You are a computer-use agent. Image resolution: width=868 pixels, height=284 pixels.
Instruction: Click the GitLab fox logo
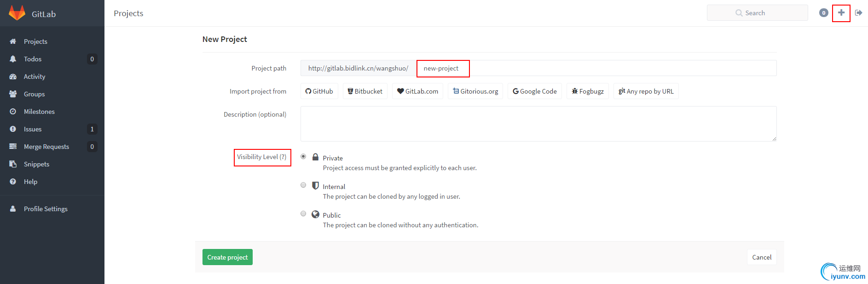[17, 13]
